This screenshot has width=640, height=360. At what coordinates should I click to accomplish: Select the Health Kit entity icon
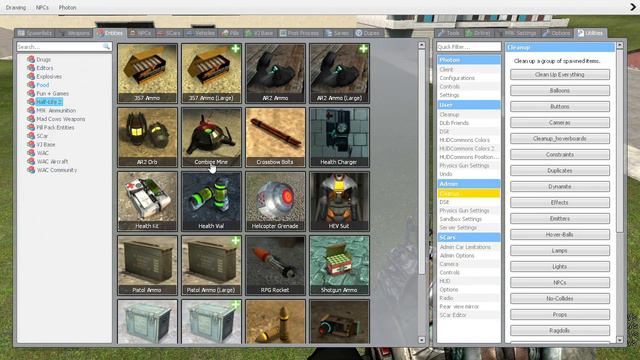pos(147,201)
